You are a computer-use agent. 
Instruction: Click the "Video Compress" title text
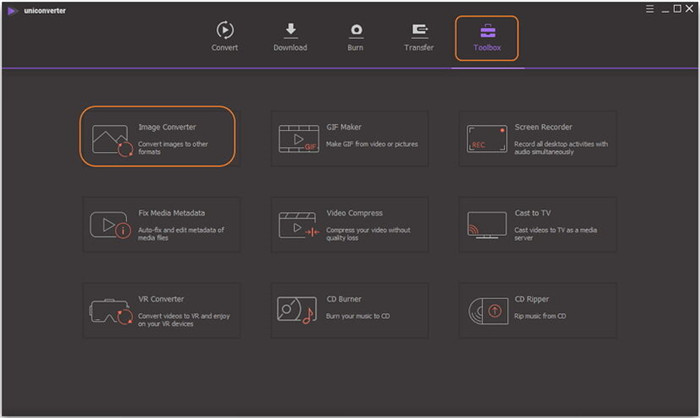click(x=354, y=213)
